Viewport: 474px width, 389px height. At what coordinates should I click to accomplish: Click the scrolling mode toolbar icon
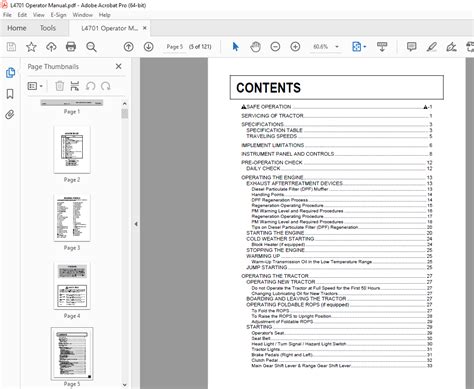[x=382, y=47]
